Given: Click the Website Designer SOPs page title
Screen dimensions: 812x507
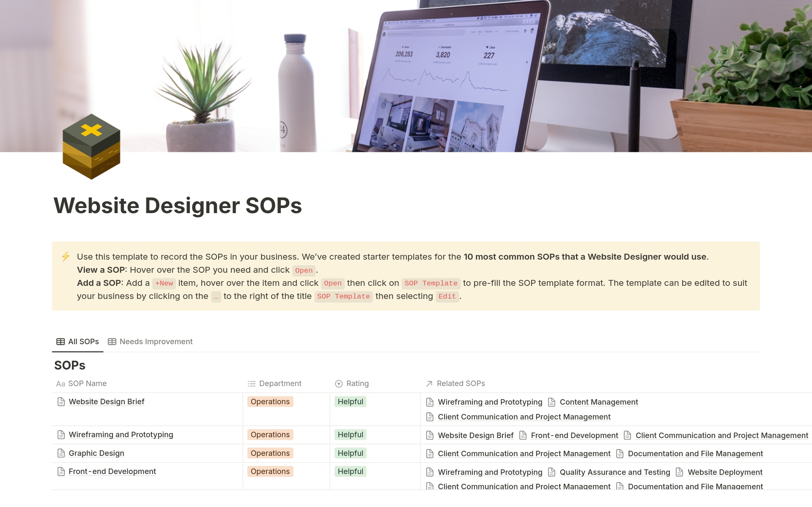Looking at the screenshot, I should (x=178, y=206).
